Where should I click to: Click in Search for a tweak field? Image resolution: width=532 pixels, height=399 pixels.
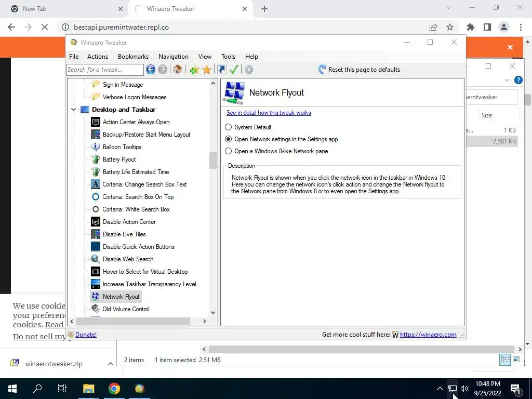point(105,70)
